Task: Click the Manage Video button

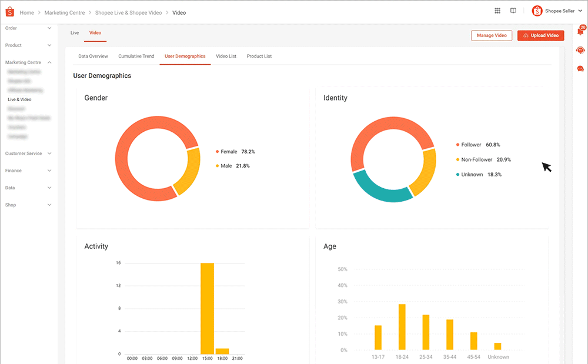Action: (492, 35)
